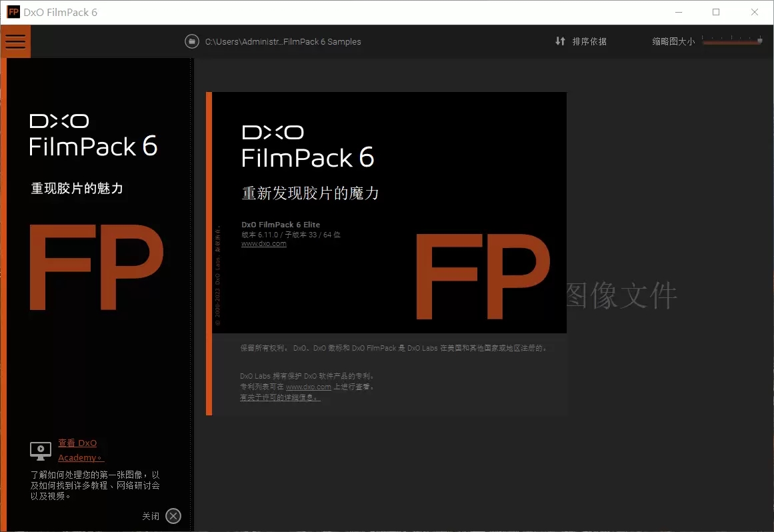
Task: Open the 查看 DxO Academy tutorial link
Action: coord(78,443)
